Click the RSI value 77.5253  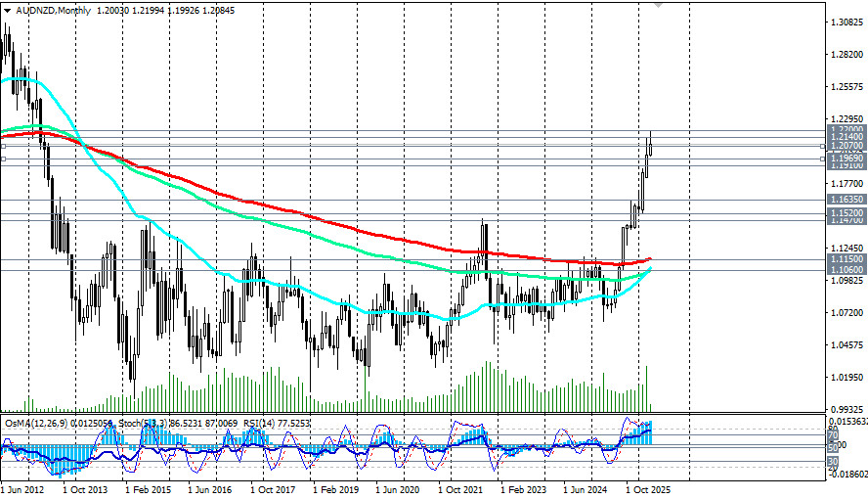pos(294,423)
